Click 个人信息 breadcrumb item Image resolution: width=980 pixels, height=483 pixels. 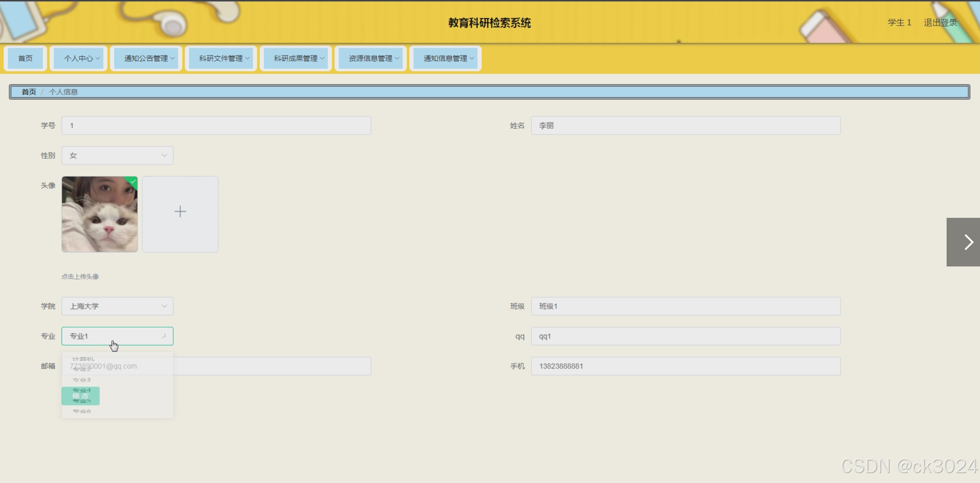pos(63,92)
